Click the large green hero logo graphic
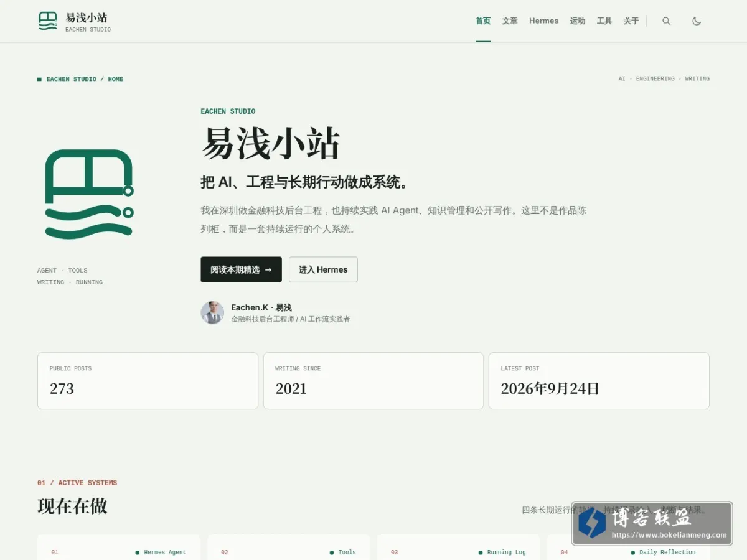Image resolution: width=747 pixels, height=560 pixels. point(89,194)
